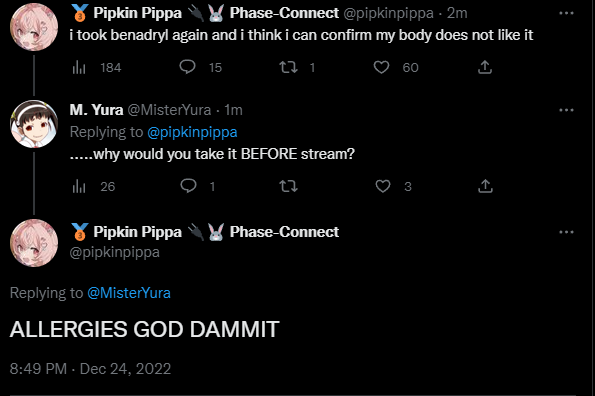
Task: Open the 8:49 PM Dec 24, 2022 timestamp
Action: click(90, 369)
